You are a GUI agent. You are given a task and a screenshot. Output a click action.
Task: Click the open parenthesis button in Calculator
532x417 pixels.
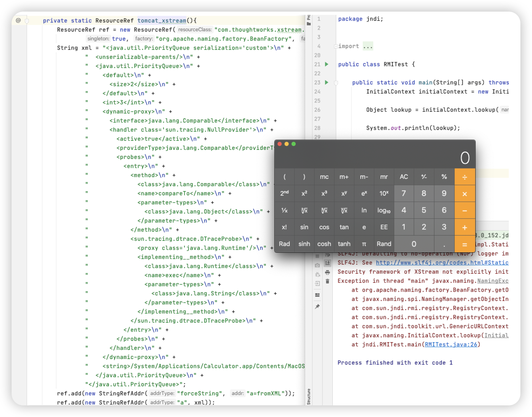(x=284, y=177)
